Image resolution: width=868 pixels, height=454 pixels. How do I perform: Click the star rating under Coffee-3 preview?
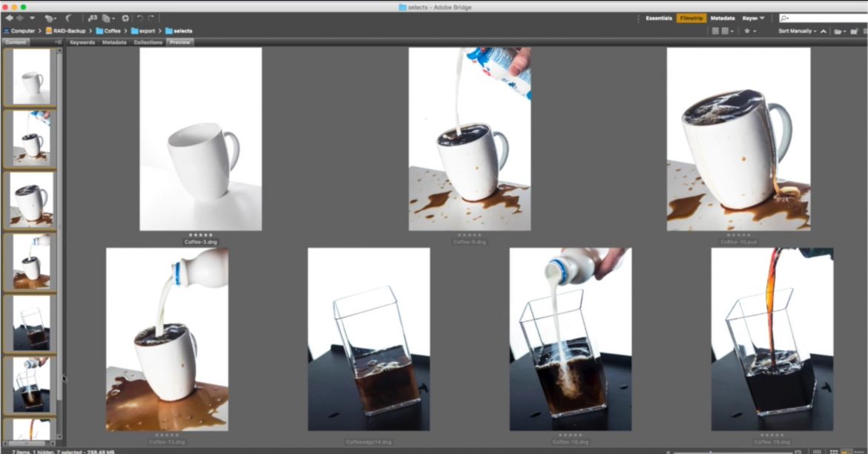200,234
